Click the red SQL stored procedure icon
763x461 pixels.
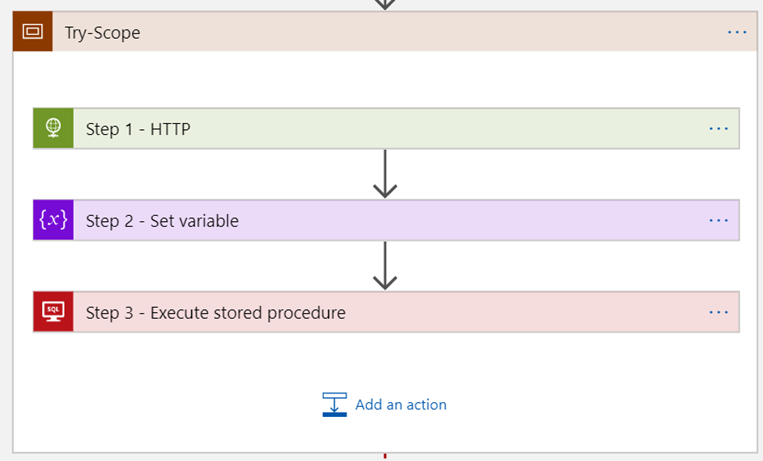coord(53,312)
